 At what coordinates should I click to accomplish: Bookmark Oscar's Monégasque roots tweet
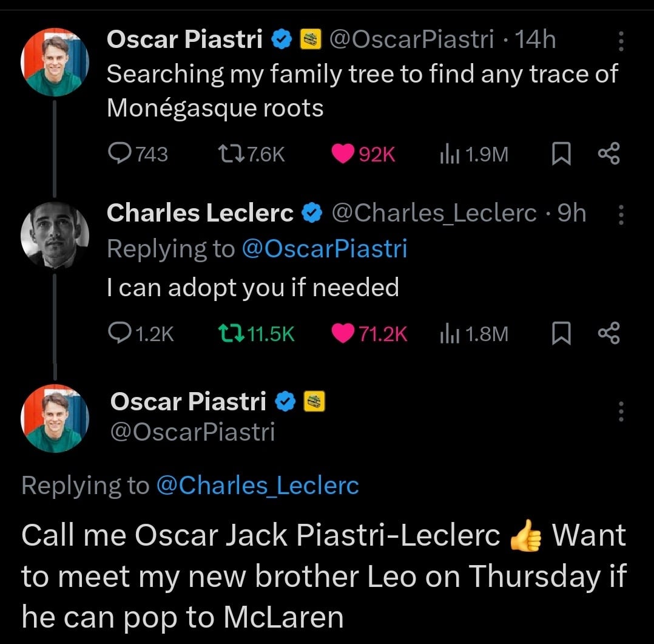[561, 154]
